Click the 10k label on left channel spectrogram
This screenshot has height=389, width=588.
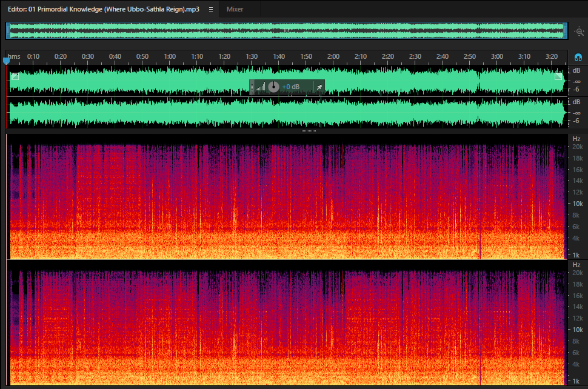pos(578,204)
